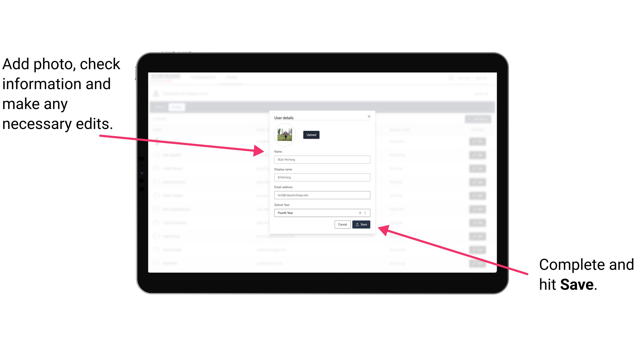This screenshot has width=644, height=346.
Task: Click the Name input field
Action: pos(322,159)
